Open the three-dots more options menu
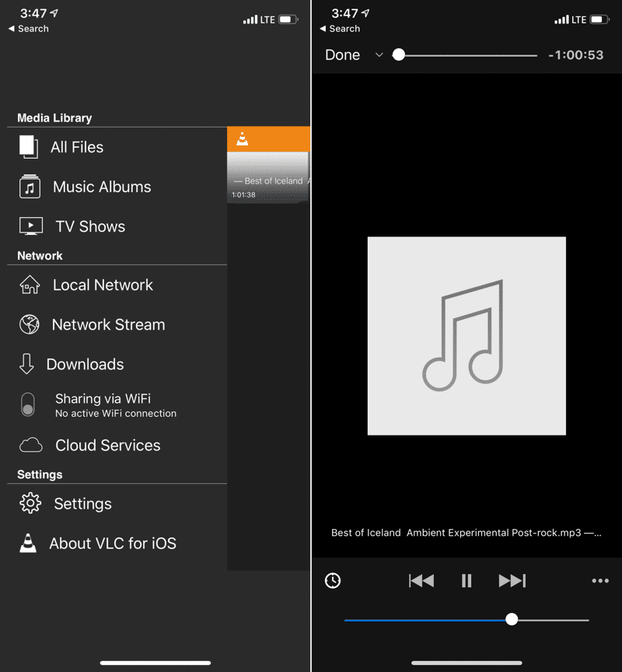Viewport: 622px width, 672px height. pyautogui.click(x=599, y=580)
